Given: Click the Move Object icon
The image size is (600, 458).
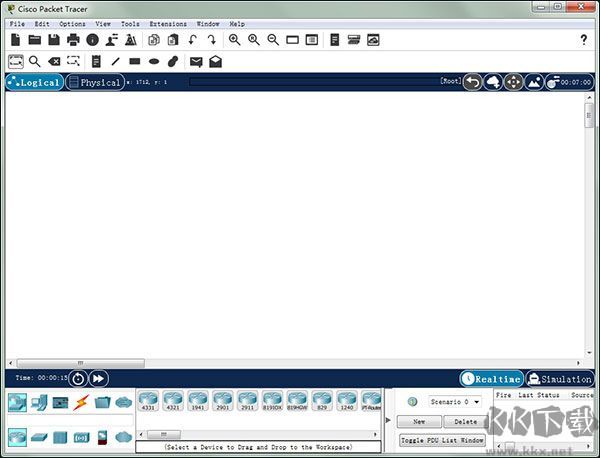Looking at the screenshot, I should tap(514, 82).
